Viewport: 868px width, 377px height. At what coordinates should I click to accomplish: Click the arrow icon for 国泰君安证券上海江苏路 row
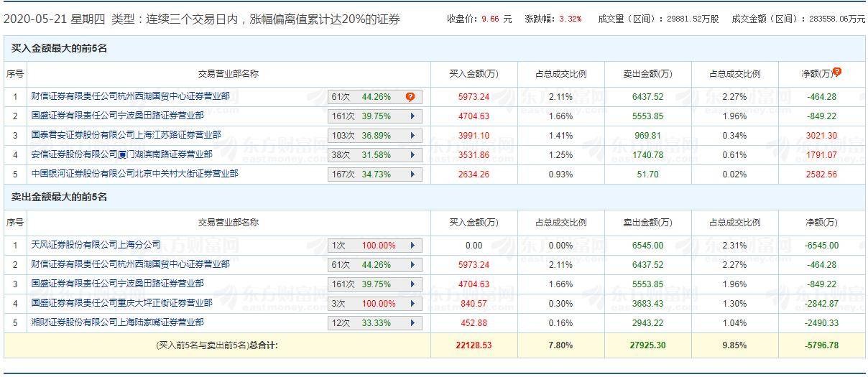(413, 136)
